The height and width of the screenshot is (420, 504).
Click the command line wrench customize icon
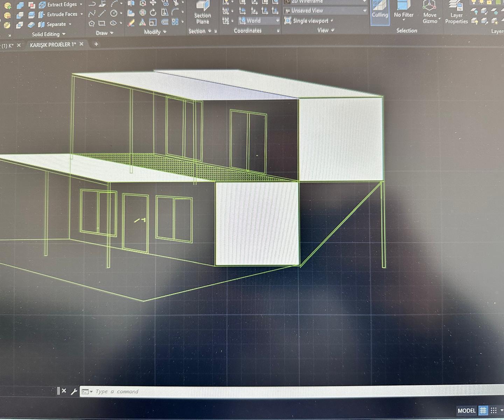tap(74, 392)
